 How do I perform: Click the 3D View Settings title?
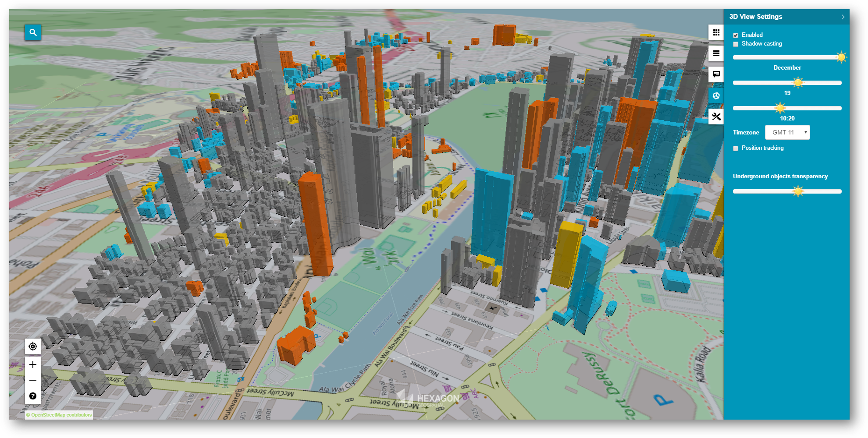(x=755, y=17)
